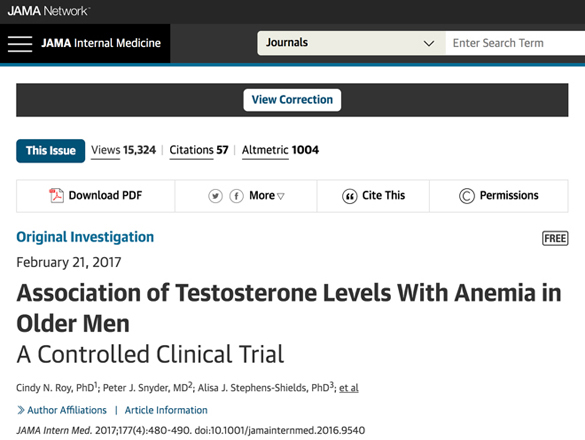Show remaining authors via et al
The width and height of the screenshot is (585, 440).
(x=348, y=388)
